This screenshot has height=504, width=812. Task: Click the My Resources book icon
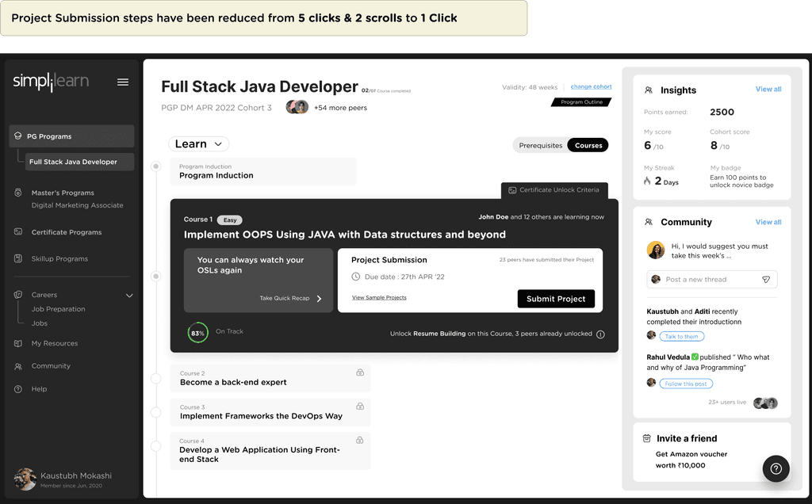coord(18,343)
